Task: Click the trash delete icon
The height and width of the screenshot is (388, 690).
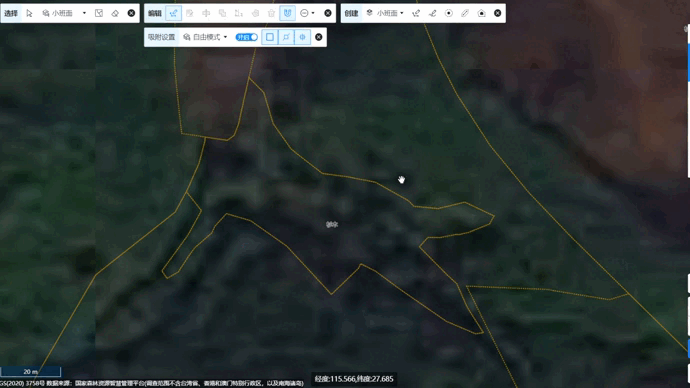Action: [x=271, y=13]
